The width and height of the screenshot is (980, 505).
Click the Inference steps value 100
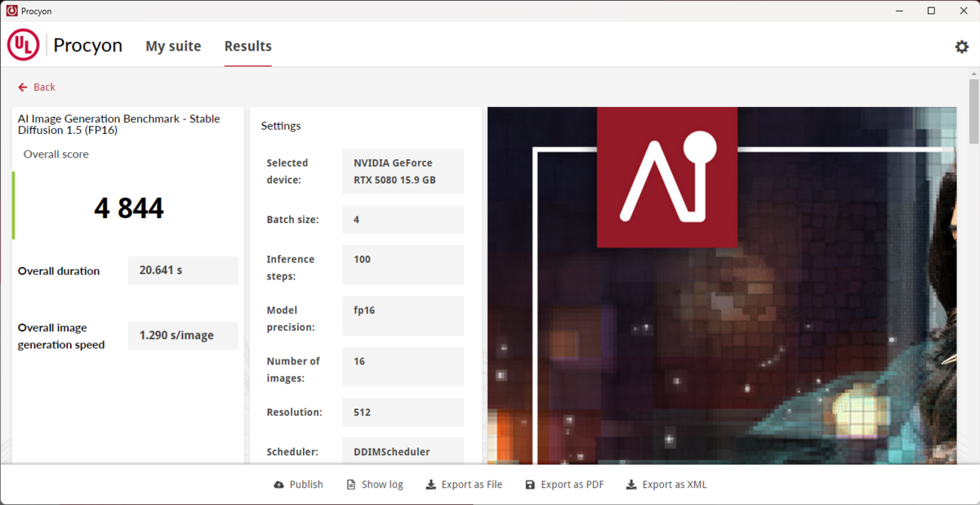coord(403,265)
